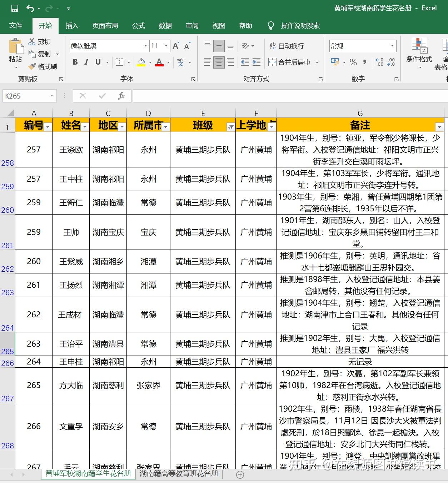Open filter dropdown on 编号 header

coord(48,127)
